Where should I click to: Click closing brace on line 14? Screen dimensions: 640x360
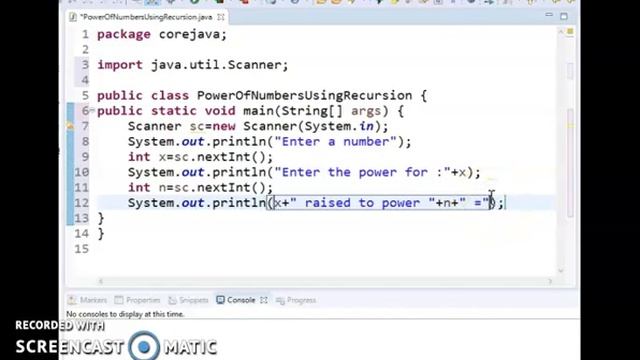(101, 233)
